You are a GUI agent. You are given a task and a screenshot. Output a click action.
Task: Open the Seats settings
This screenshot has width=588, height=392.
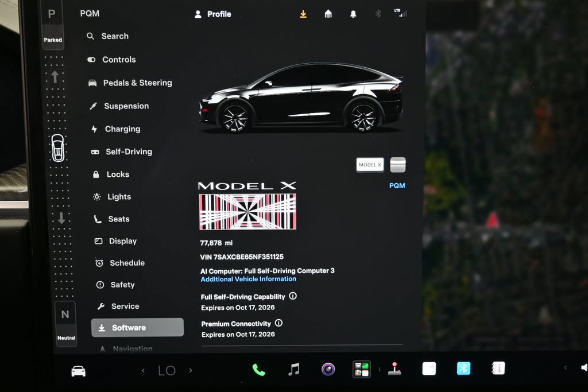coord(112,219)
